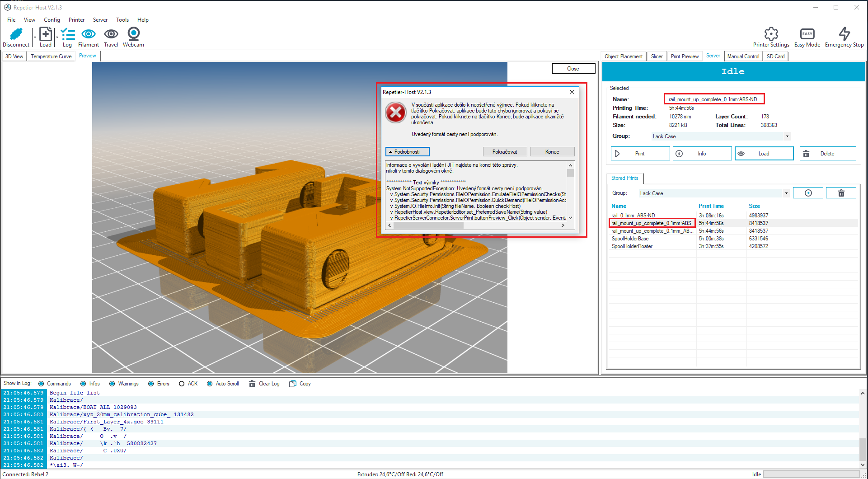This screenshot has width=868, height=479.
Task: Sort stored prints by Name column
Action: pos(619,206)
